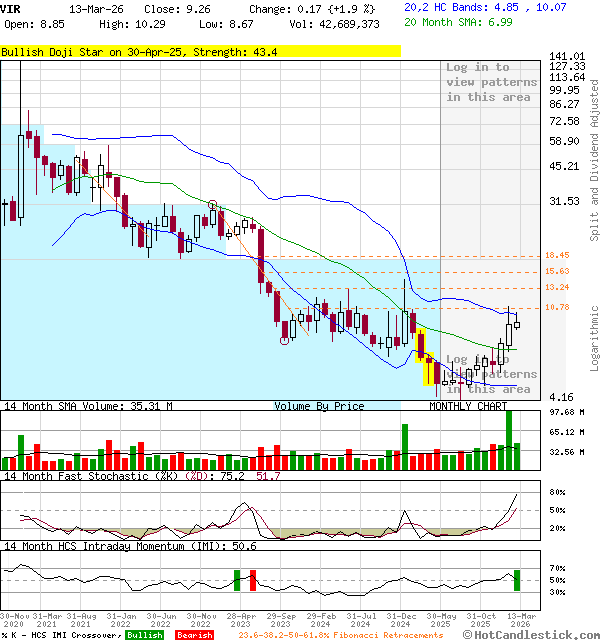600x640 pixels.
Task: Click the 10.78 Fibonacci level label
Action: pos(557,308)
